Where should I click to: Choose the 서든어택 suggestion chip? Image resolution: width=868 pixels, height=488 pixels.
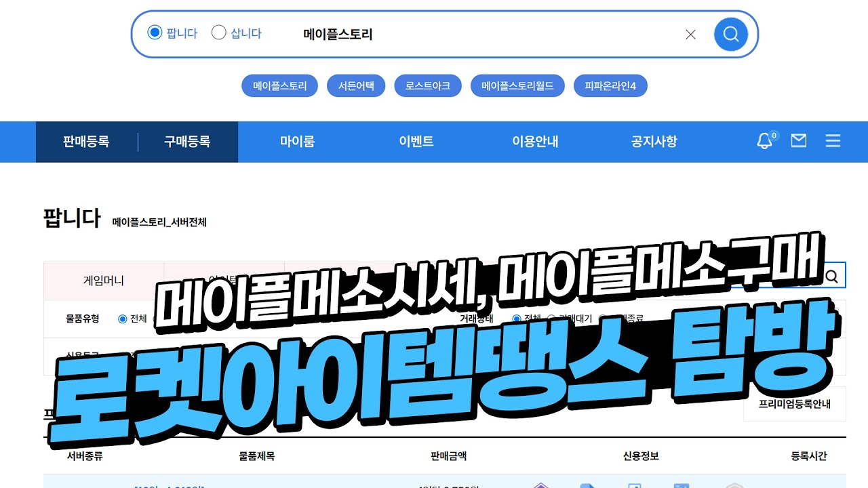tap(356, 86)
